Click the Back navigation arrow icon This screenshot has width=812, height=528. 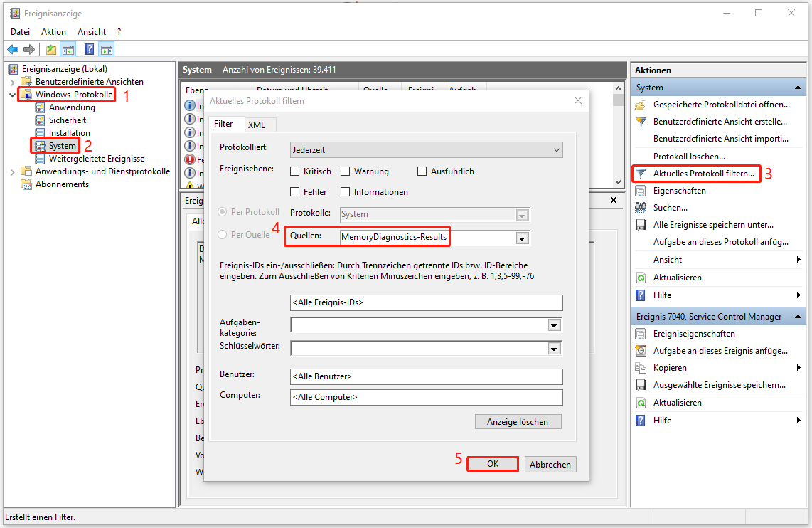[x=13, y=48]
